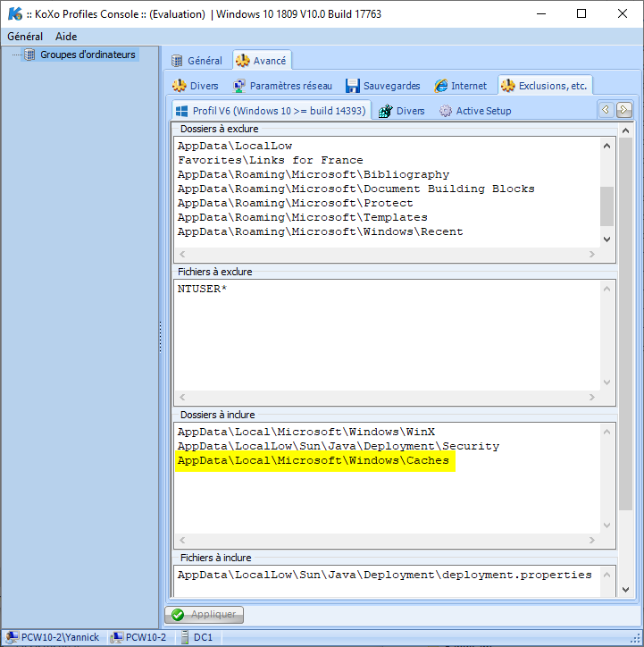Click the Windows\WinX include line
Screen dimensions: 644x647
306,432
